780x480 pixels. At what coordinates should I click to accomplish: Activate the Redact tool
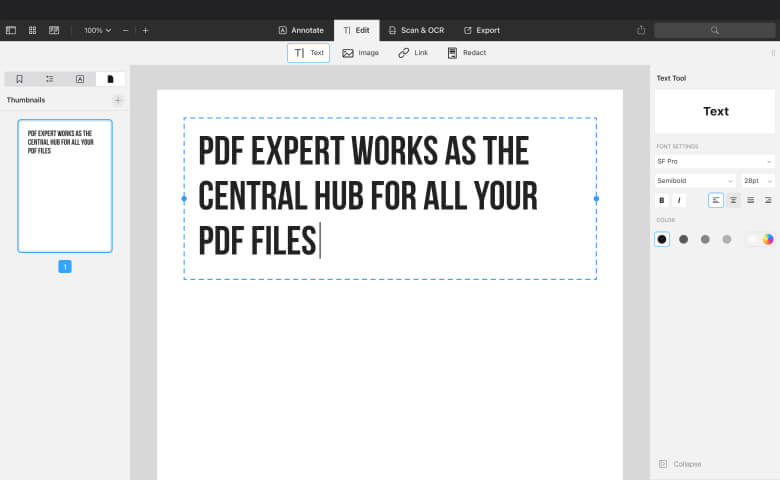(467, 53)
